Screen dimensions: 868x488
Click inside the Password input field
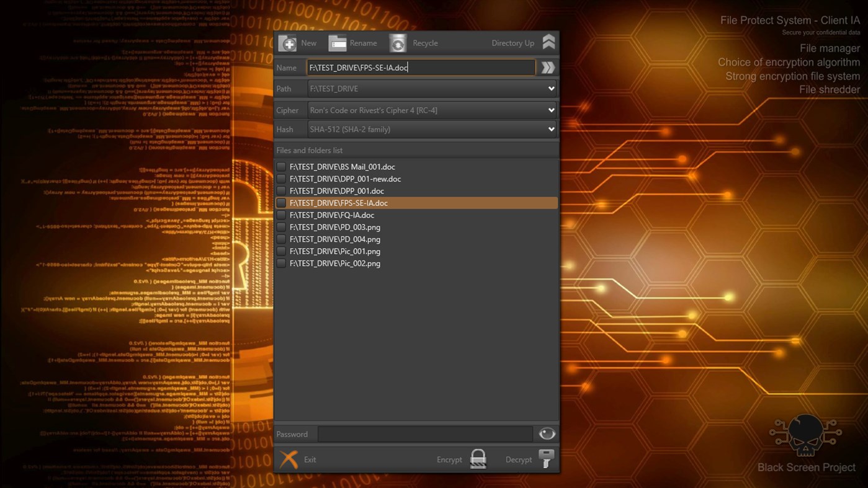425,433
